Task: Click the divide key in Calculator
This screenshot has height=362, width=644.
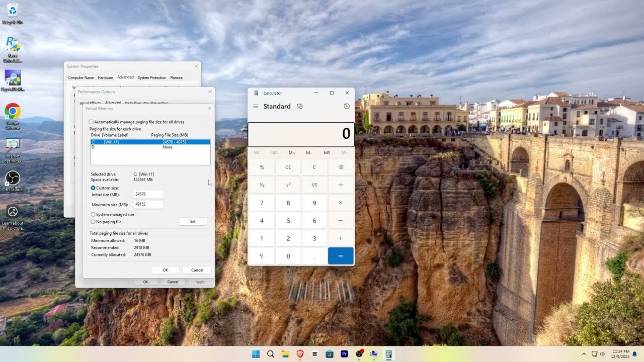Action: (341, 185)
